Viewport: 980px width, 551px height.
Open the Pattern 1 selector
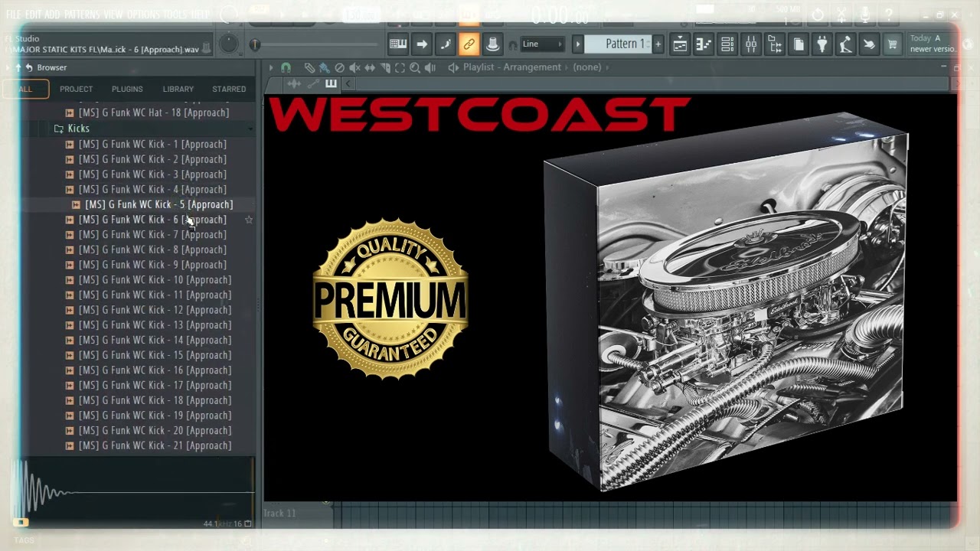tap(617, 44)
